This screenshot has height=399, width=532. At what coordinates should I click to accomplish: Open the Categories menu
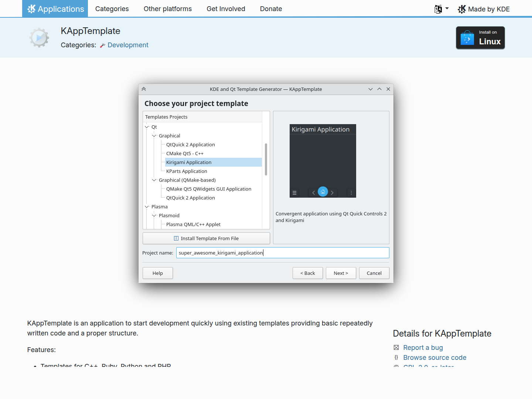click(x=112, y=9)
